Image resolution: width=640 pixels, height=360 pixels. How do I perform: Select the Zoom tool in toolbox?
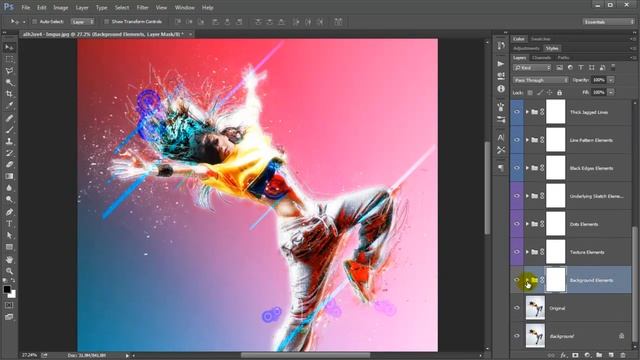pyautogui.click(x=9, y=271)
